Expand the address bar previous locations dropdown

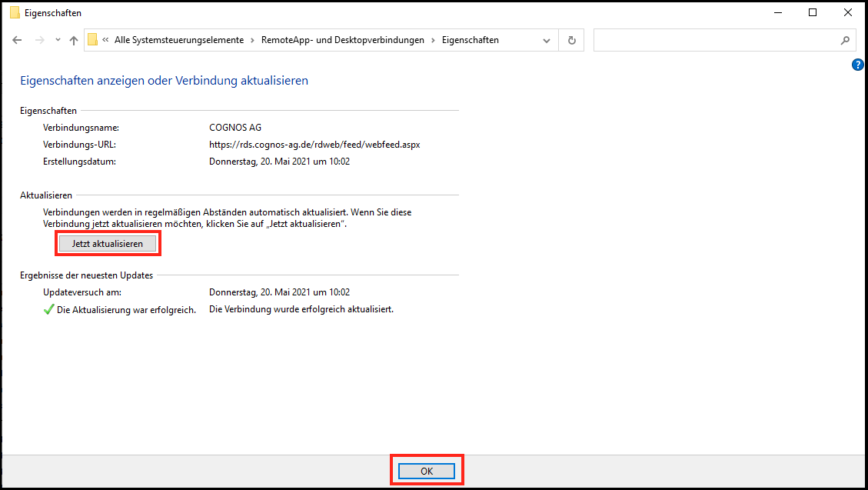click(x=547, y=40)
